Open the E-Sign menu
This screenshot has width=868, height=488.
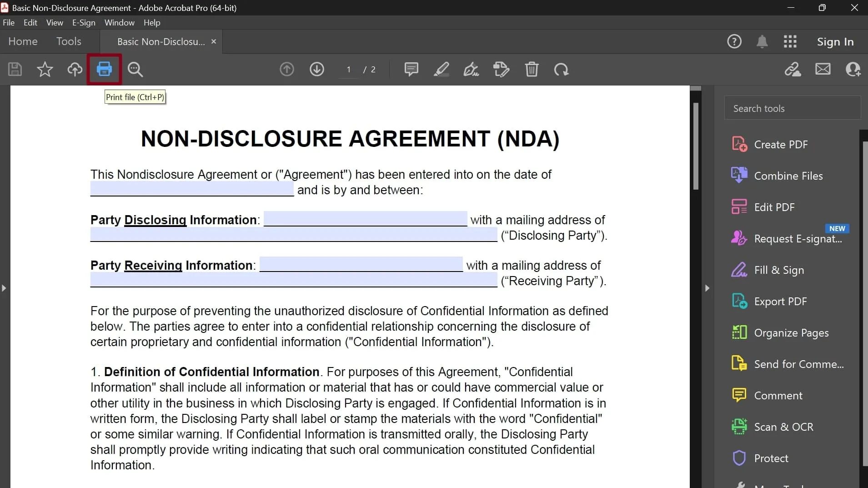pyautogui.click(x=84, y=22)
